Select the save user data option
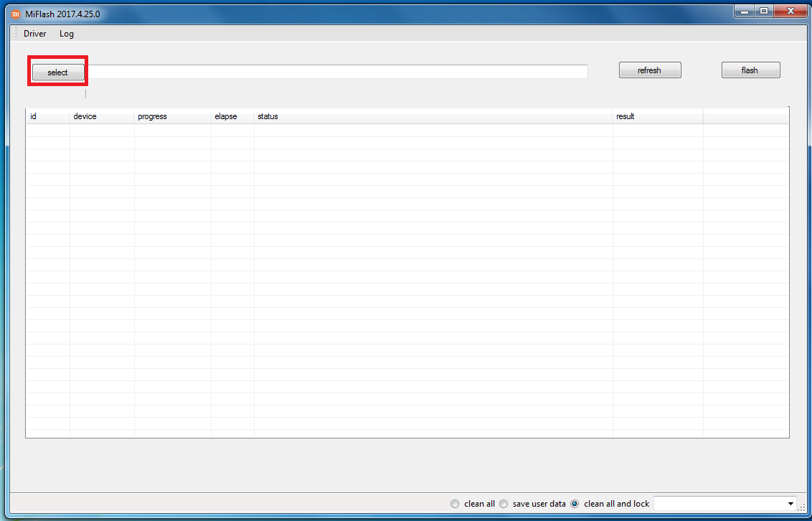The image size is (812, 521). pos(504,504)
